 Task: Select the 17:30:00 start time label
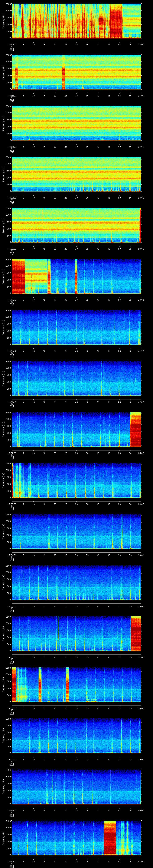pos(12,351)
